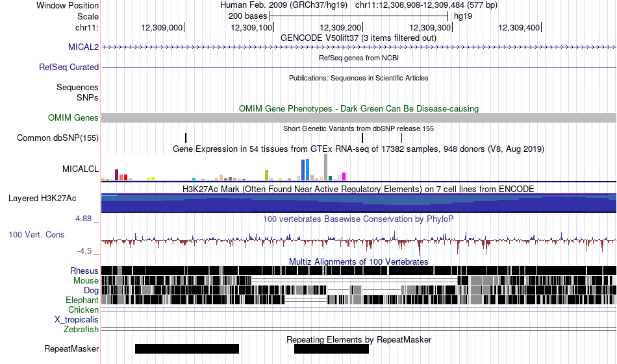Click Repeating Elements by RepeatMasker title

(359, 339)
